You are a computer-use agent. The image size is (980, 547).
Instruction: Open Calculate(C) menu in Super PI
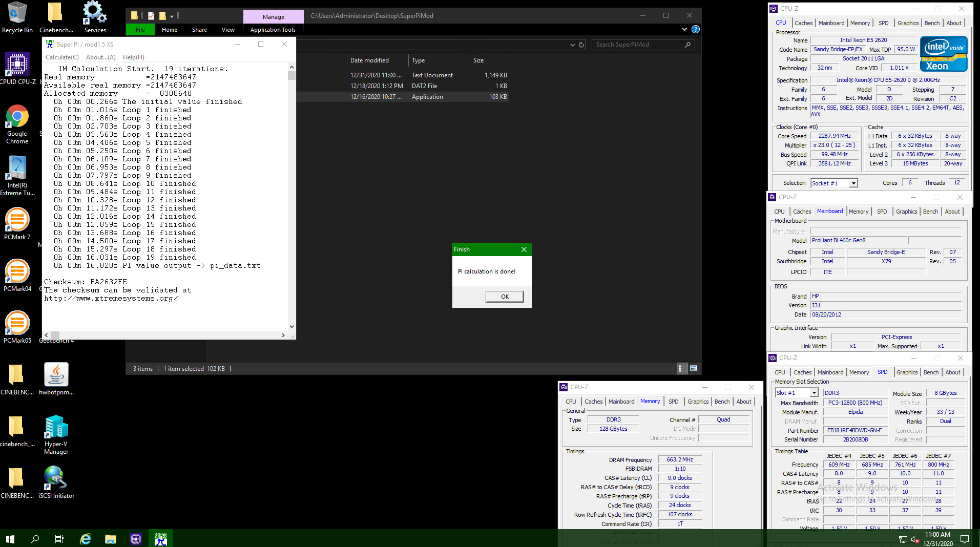click(x=62, y=57)
